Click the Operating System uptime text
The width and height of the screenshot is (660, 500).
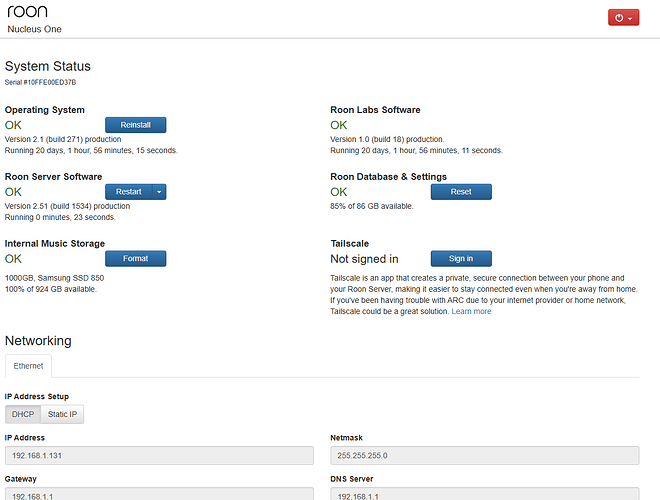[91, 150]
